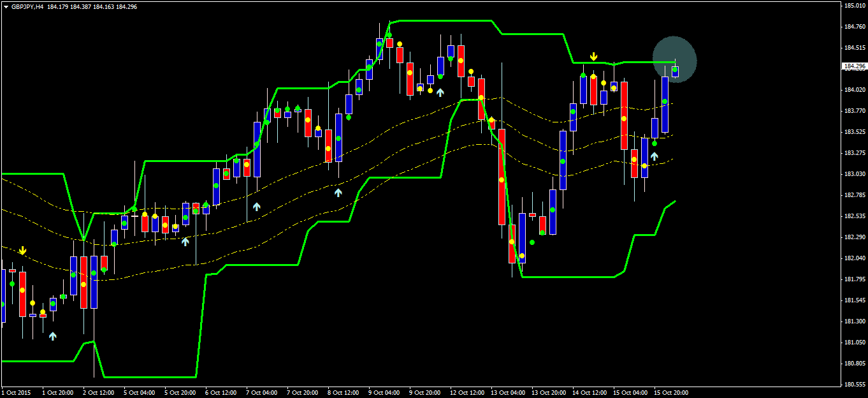Click the OHLC close value 184.296 in header
Viewport: 868px width, 398px height.
point(126,6)
